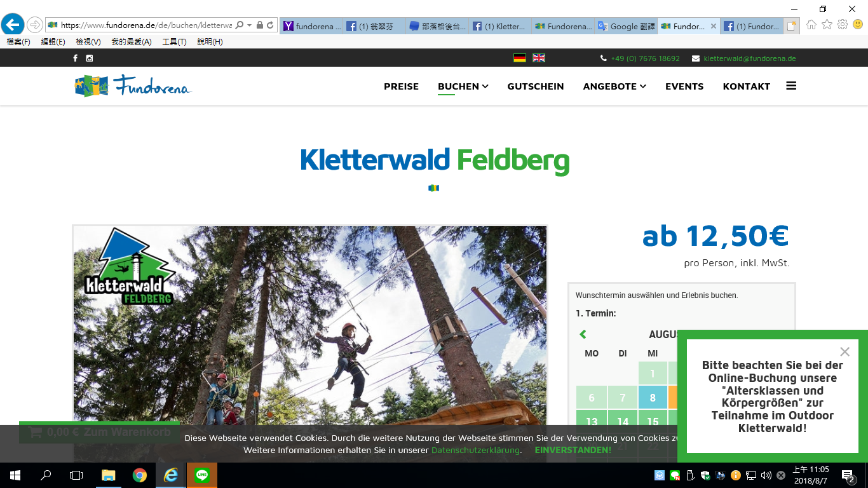Open the 我的最愛(A) menu
This screenshot has width=868, height=488.
click(132, 42)
